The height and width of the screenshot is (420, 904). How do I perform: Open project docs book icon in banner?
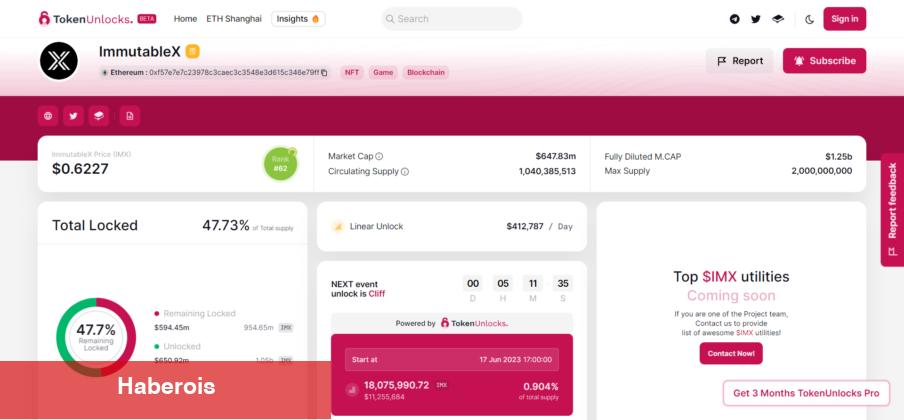coord(99,116)
